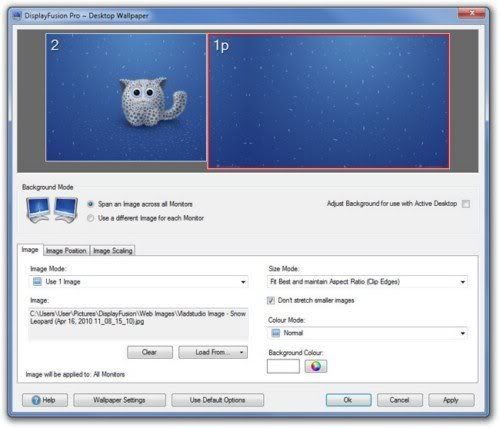Click the icon beside Normal colour mode
This screenshot has width=500, height=428.
point(276,333)
